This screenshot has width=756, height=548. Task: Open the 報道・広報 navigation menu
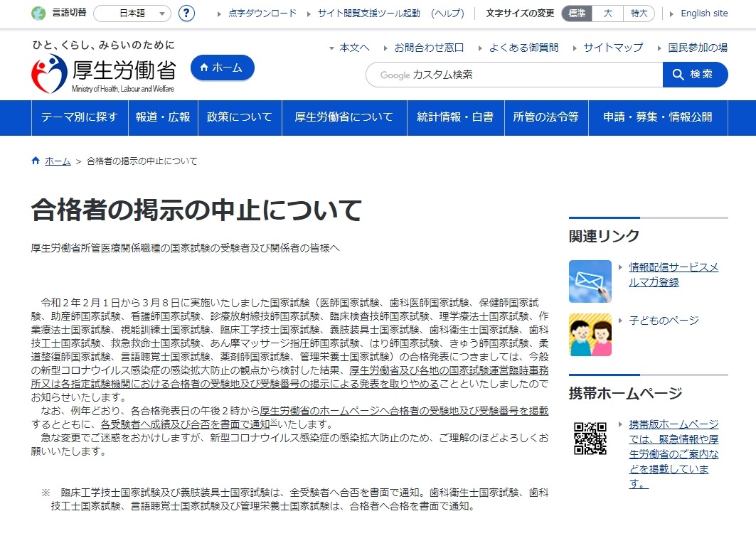point(163,117)
